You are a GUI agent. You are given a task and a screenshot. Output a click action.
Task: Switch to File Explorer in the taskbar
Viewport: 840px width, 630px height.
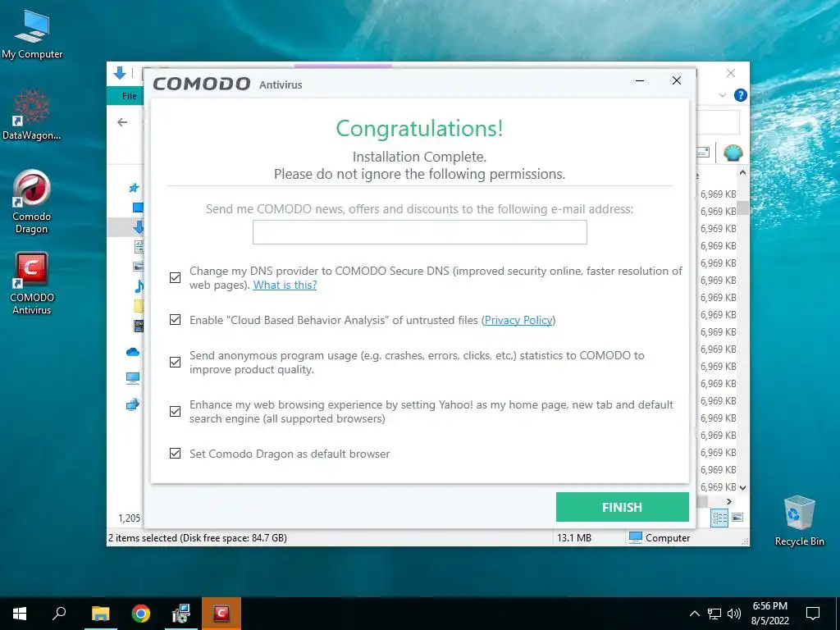click(100, 614)
